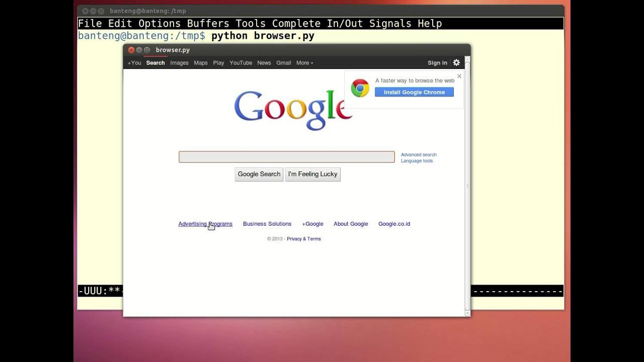Viewport: 644px width, 362px height.
Task: Minimize the browser.py window
Action: pyautogui.click(x=139, y=50)
